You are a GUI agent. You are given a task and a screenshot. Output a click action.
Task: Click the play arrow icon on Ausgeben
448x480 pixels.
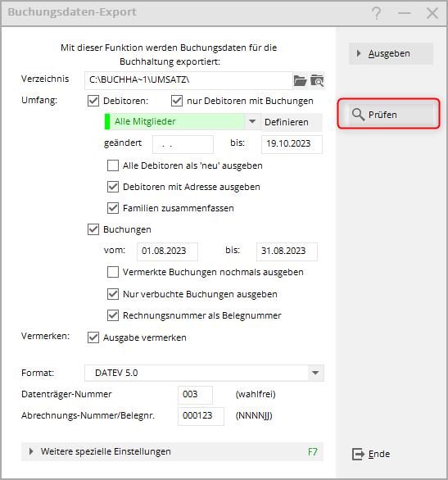359,53
